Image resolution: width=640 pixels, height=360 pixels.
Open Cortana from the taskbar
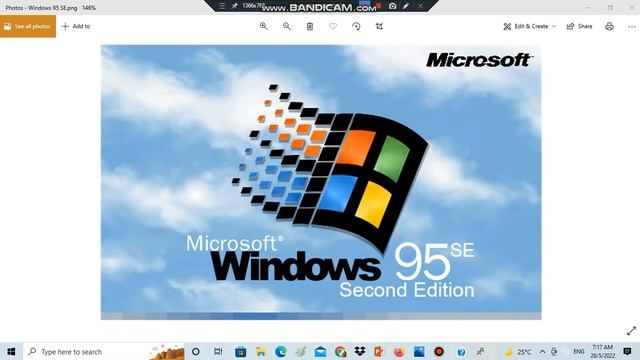point(196,351)
